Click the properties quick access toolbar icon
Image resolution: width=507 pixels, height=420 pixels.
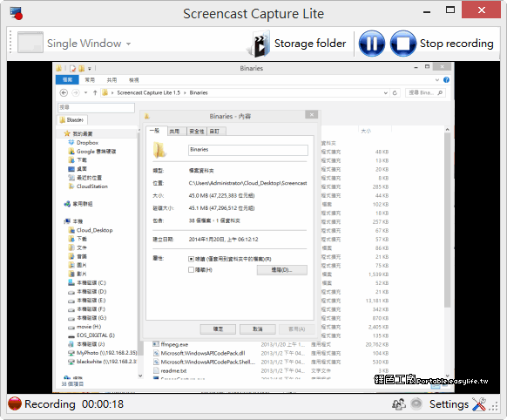pyautogui.click(x=73, y=68)
